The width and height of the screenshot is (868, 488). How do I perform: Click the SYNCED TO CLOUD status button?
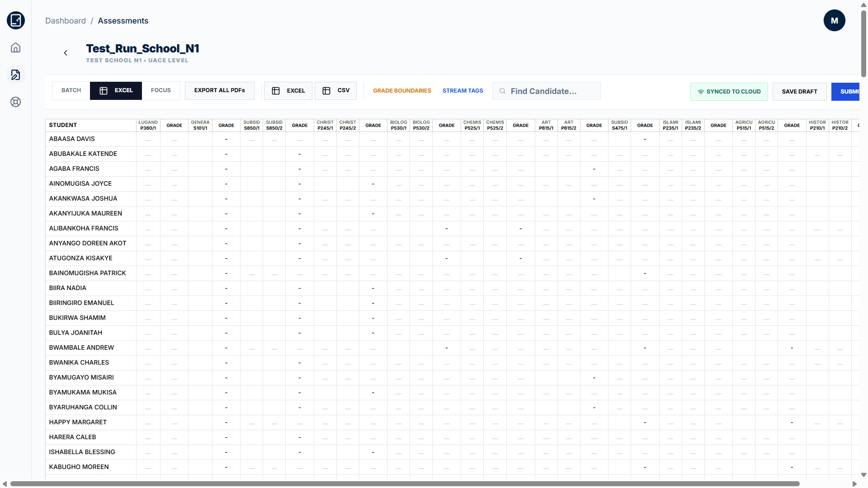click(x=729, y=92)
